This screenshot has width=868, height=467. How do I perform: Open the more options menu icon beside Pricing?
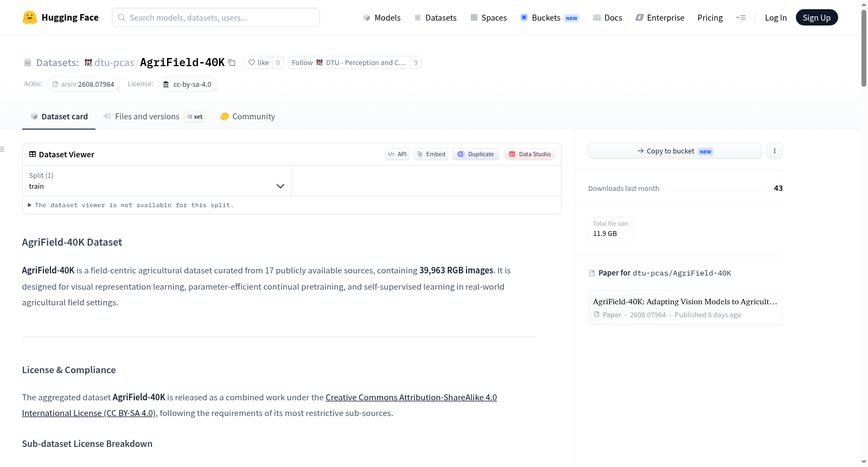coord(741,17)
